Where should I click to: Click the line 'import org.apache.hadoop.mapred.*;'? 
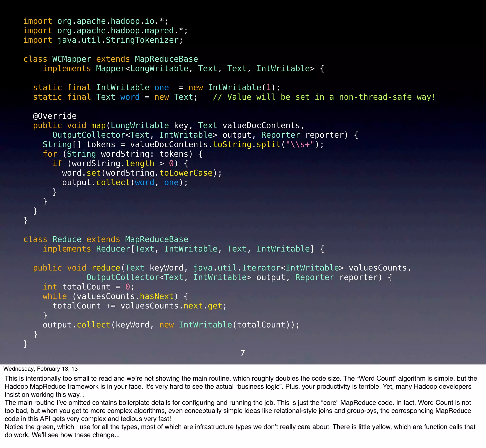[105, 31]
